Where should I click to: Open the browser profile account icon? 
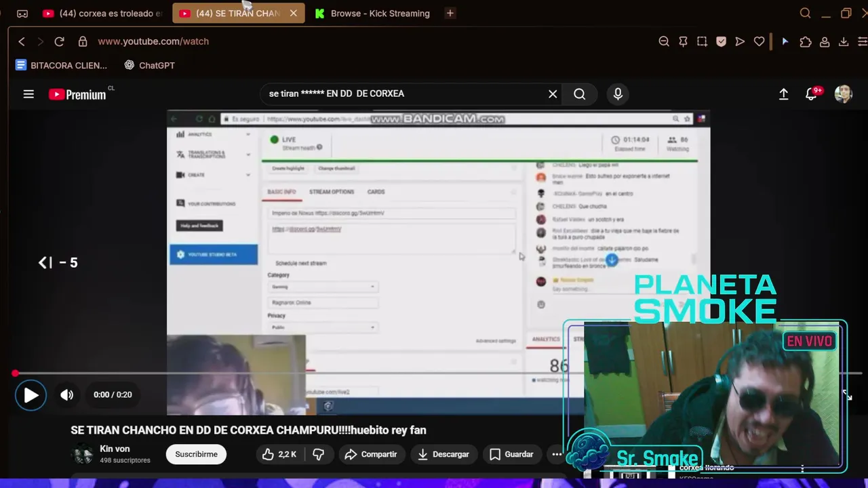825,41
